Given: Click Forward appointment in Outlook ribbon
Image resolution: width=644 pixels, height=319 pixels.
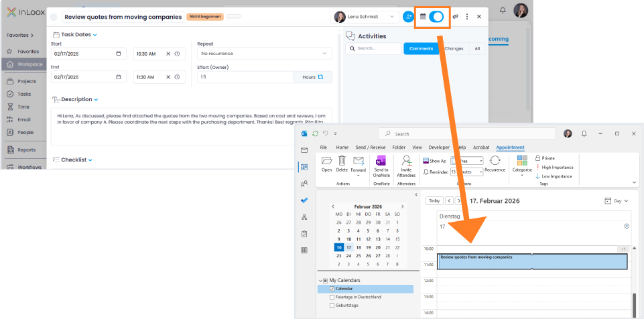Looking at the screenshot, I should coord(358,165).
